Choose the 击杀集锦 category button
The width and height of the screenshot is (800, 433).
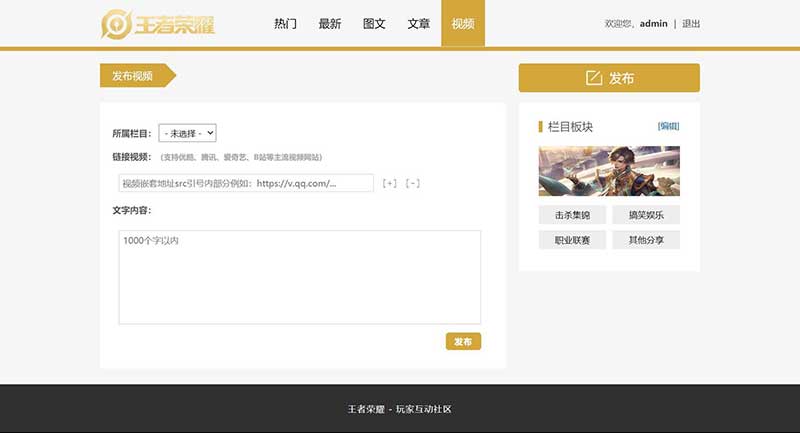572,215
